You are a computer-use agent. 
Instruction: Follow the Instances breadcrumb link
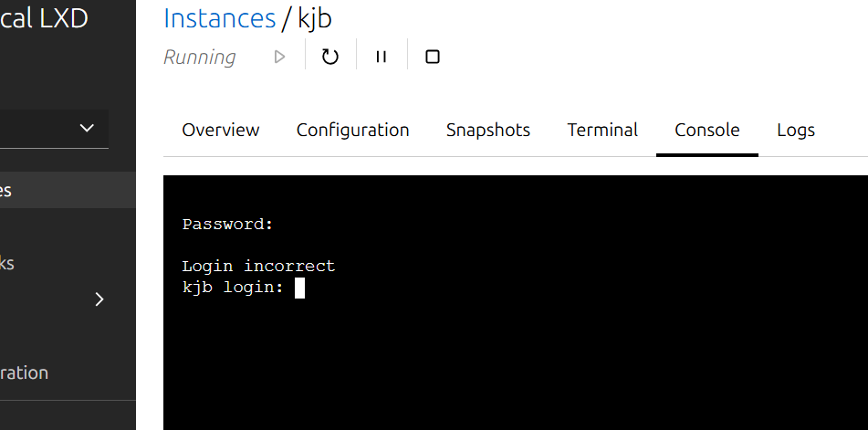tap(220, 17)
